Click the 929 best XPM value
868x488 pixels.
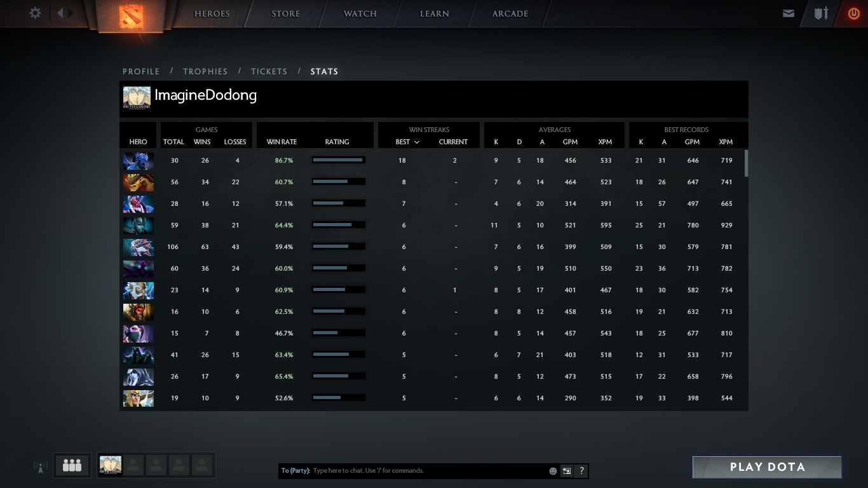[x=726, y=226]
